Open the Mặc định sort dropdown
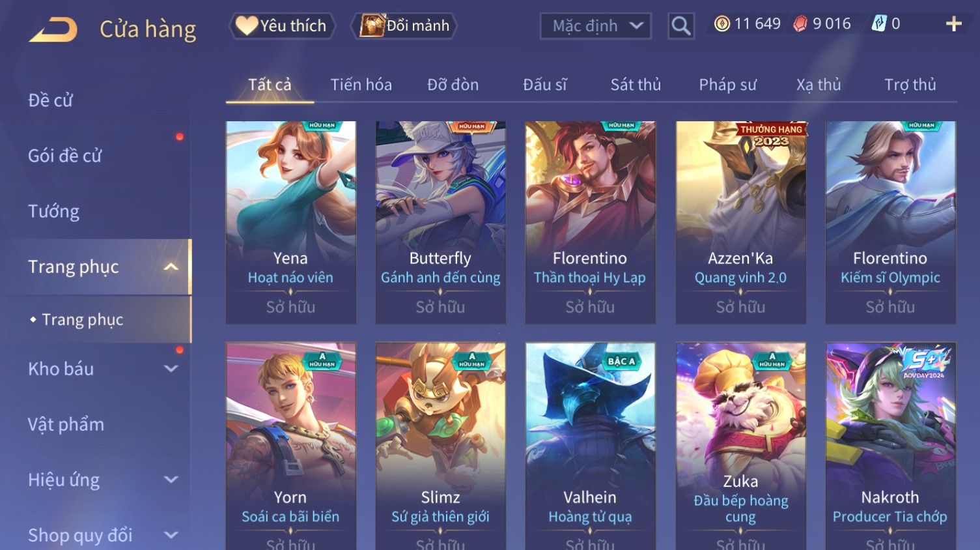980x550 pixels. pyautogui.click(x=595, y=26)
